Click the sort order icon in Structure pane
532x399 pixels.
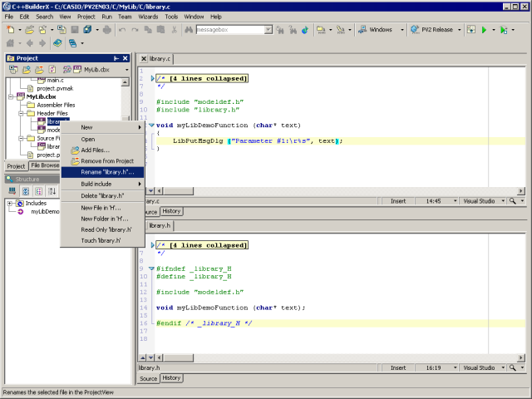(x=52, y=191)
